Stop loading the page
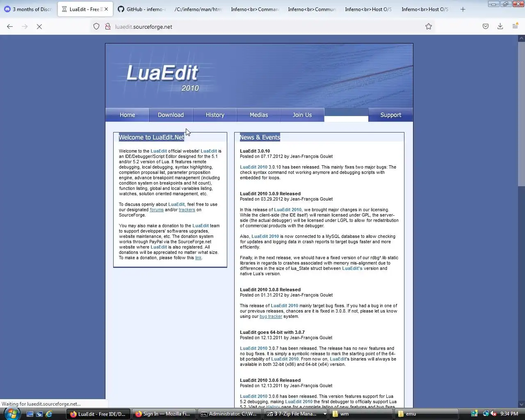The height and width of the screenshot is (420, 525). [x=39, y=27]
